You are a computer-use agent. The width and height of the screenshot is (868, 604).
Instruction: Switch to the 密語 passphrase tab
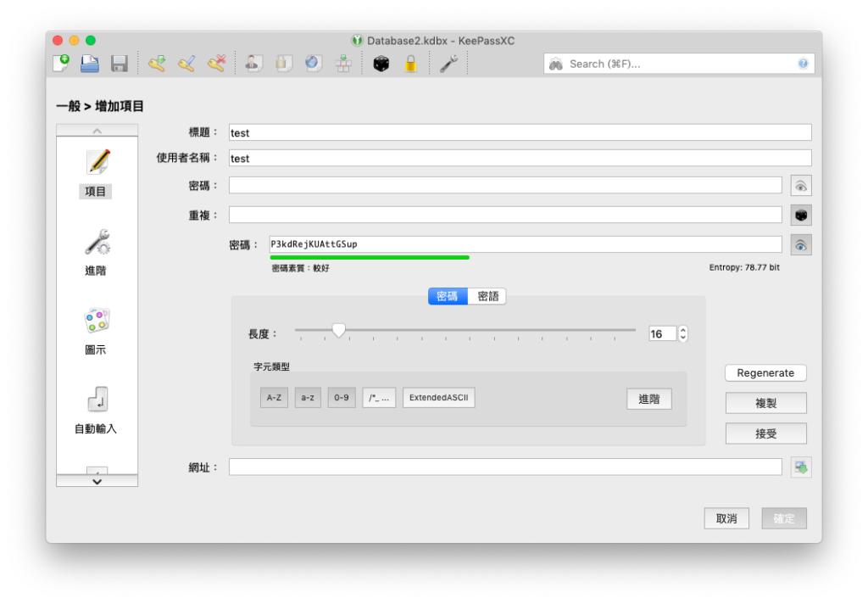487,296
